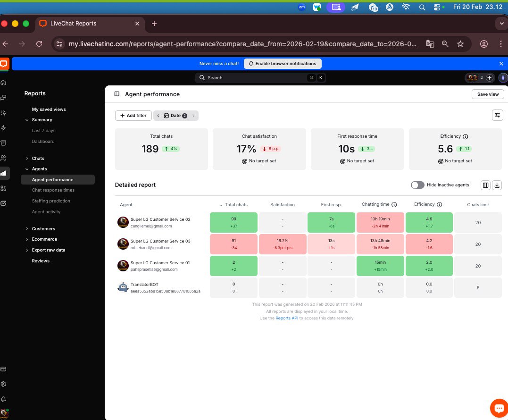The height and width of the screenshot is (420, 508).
Task: Expand the Chats section
Action: pos(27,159)
